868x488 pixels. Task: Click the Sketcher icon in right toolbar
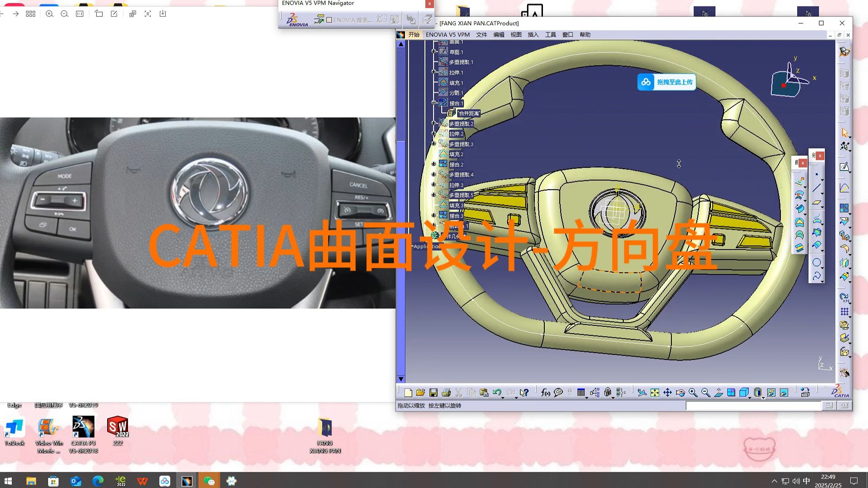tap(844, 167)
